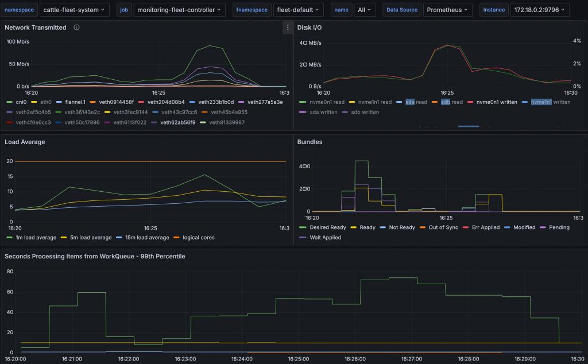Open the Network Transmitted panel three-dot menu
This screenshot has width=588, height=364.
pos(288,28)
